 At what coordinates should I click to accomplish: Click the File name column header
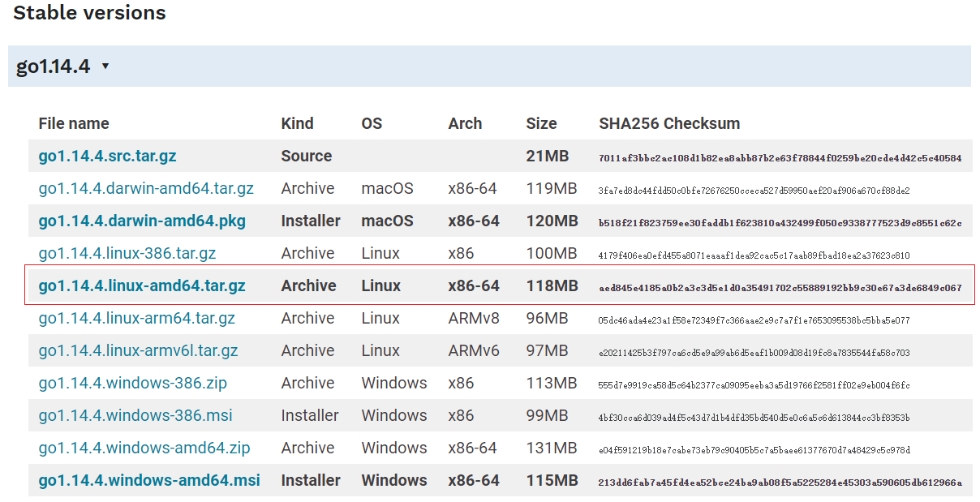74,123
